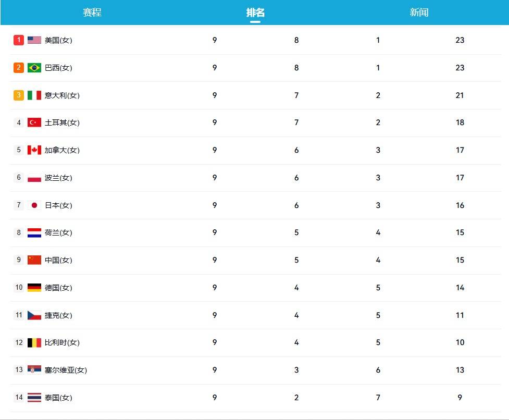Click the Canada flag icon
The height and width of the screenshot is (420, 509).
34,150
